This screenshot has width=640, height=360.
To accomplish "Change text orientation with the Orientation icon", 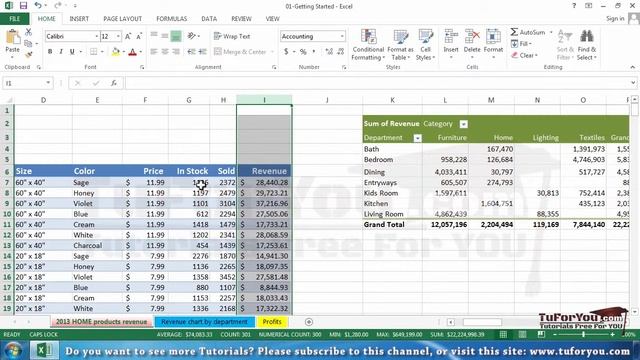I will click(x=191, y=36).
